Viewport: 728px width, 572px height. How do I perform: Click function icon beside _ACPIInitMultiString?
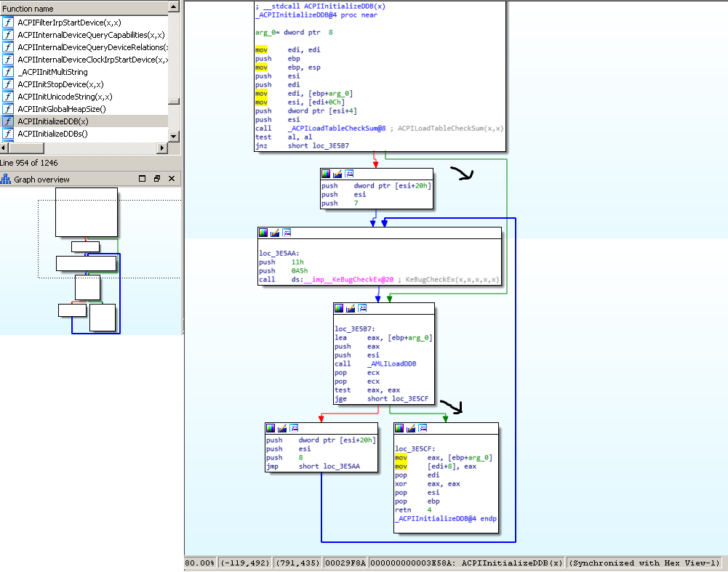click(x=8, y=72)
